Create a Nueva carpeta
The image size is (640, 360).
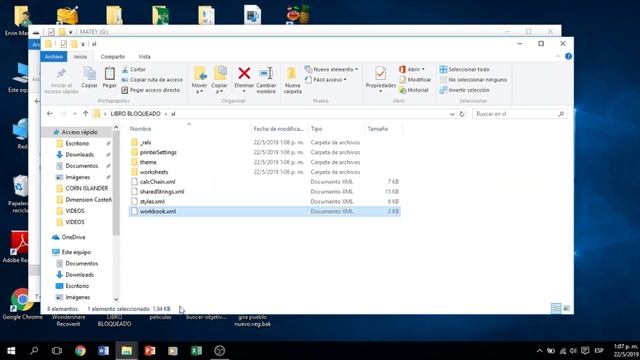[x=292, y=80]
